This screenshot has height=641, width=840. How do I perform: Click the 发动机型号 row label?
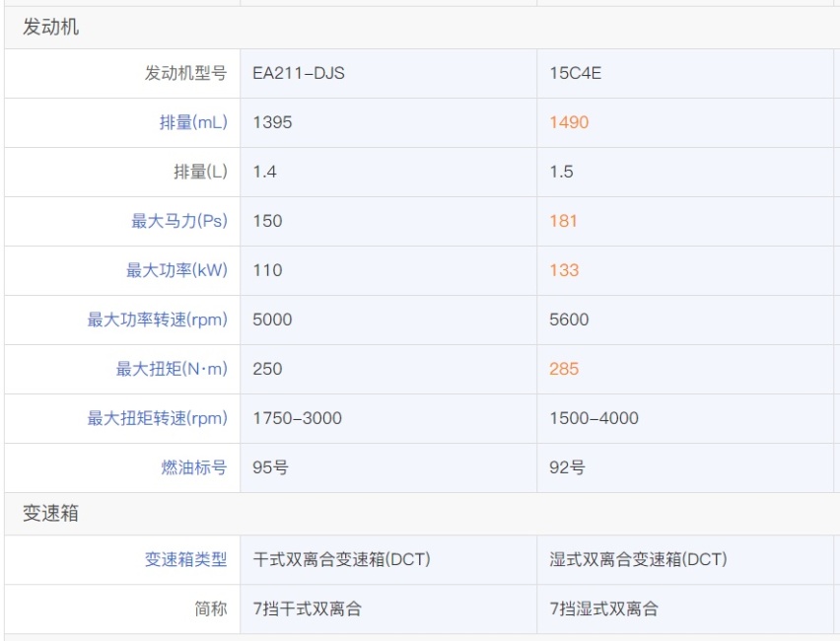[x=186, y=73]
